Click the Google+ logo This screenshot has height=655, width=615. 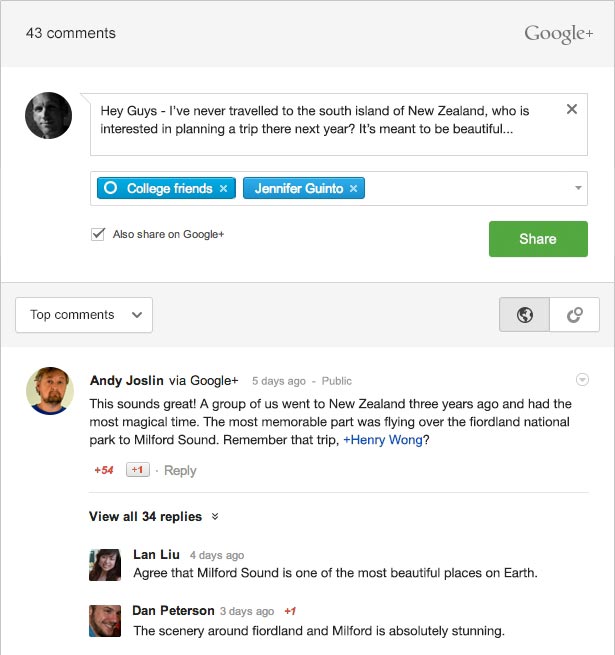pyautogui.click(x=559, y=34)
